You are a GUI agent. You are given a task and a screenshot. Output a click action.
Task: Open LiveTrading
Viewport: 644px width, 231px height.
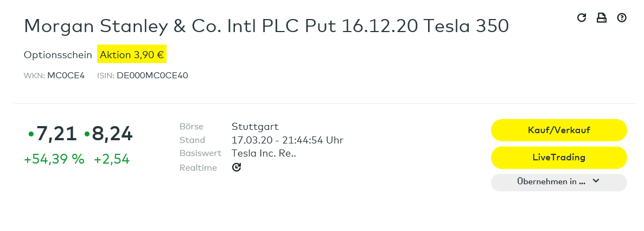pyautogui.click(x=558, y=158)
